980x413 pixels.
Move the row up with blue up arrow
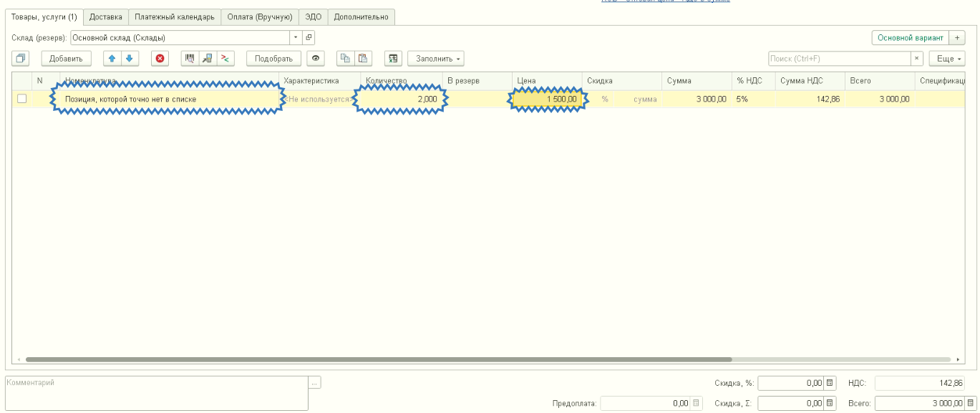pyautogui.click(x=112, y=59)
